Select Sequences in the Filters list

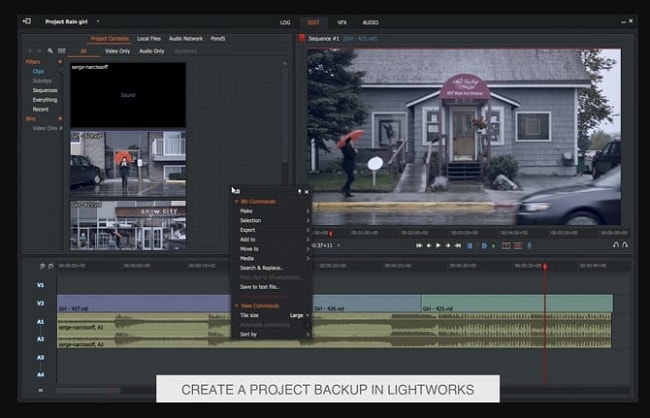pyautogui.click(x=45, y=90)
